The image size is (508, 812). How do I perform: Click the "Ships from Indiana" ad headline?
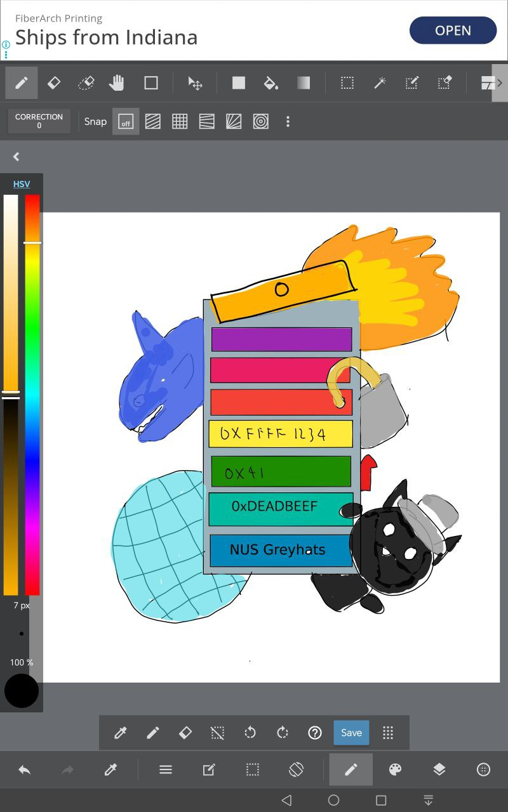[x=107, y=37]
